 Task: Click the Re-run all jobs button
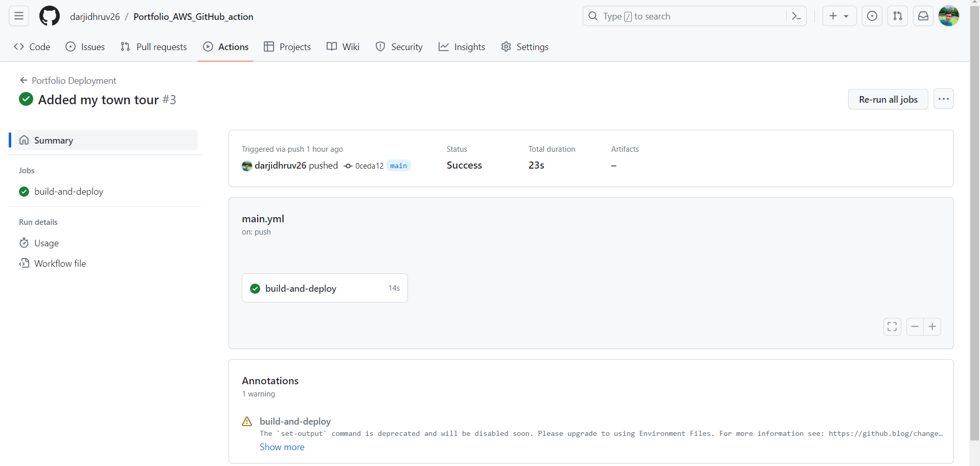point(888,99)
